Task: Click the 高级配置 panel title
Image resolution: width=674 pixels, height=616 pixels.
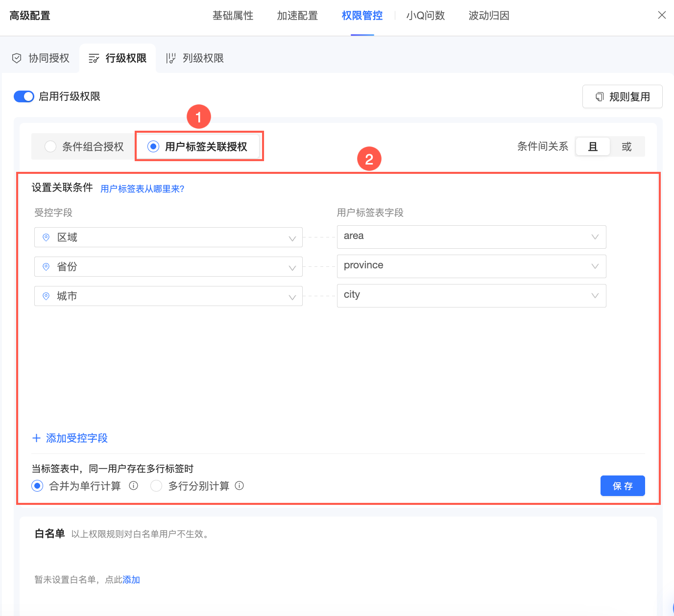Action: coord(30,16)
